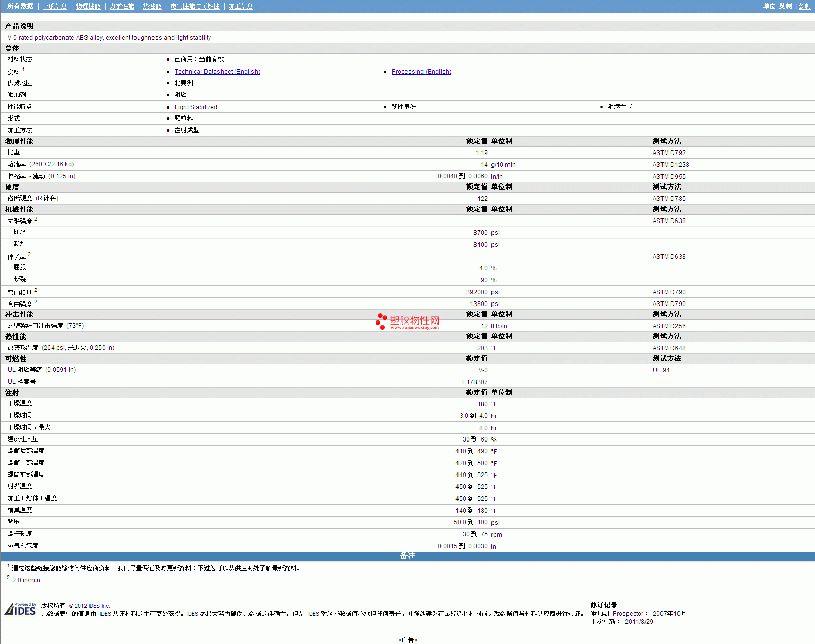
Task: Select the specific gravity value 1.19
Action: click(x=481, y=153)
